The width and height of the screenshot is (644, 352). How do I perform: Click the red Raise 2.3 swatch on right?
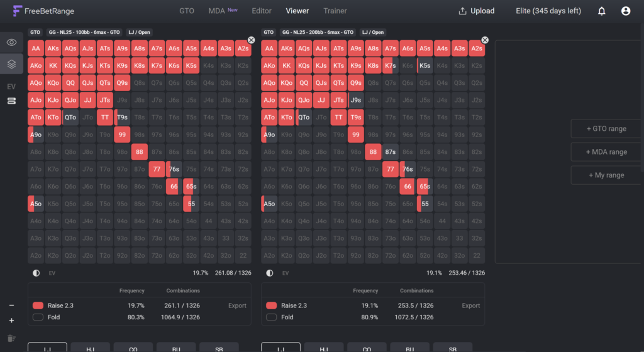coord(271,305)
